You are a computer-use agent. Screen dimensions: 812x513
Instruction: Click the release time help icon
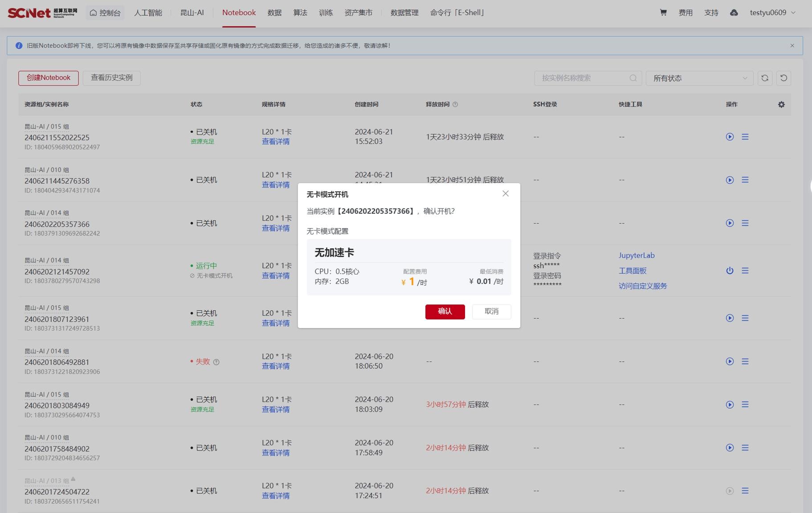(455, 104)
